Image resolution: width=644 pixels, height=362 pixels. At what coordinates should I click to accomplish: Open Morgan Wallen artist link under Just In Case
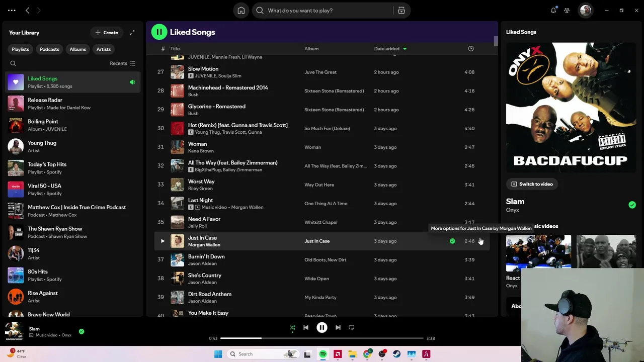click(204, 245)
